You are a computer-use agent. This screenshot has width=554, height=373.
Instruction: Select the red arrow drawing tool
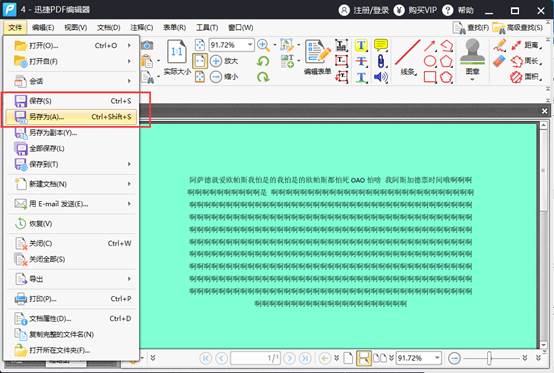point(430,46)
